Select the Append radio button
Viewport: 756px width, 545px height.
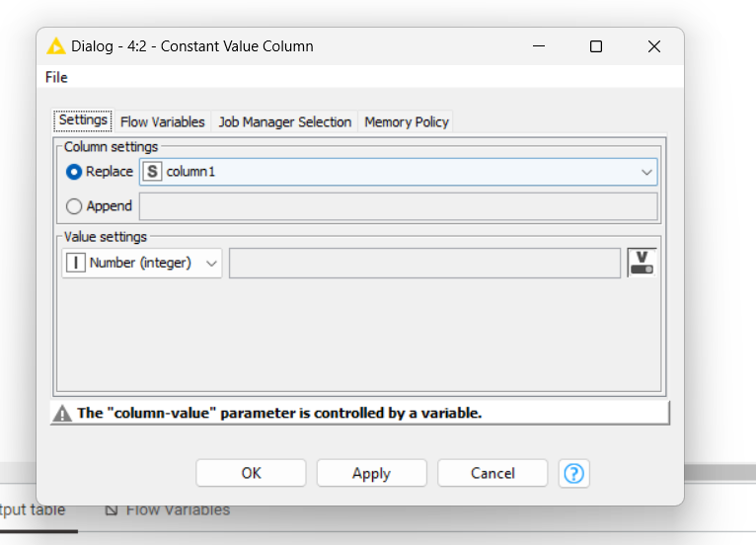[74, 206]
